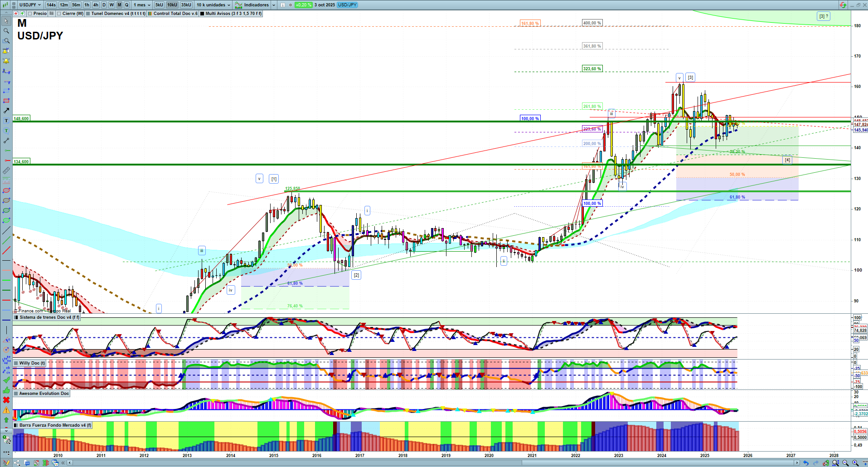Pick the arrow drawing tool

6,111
